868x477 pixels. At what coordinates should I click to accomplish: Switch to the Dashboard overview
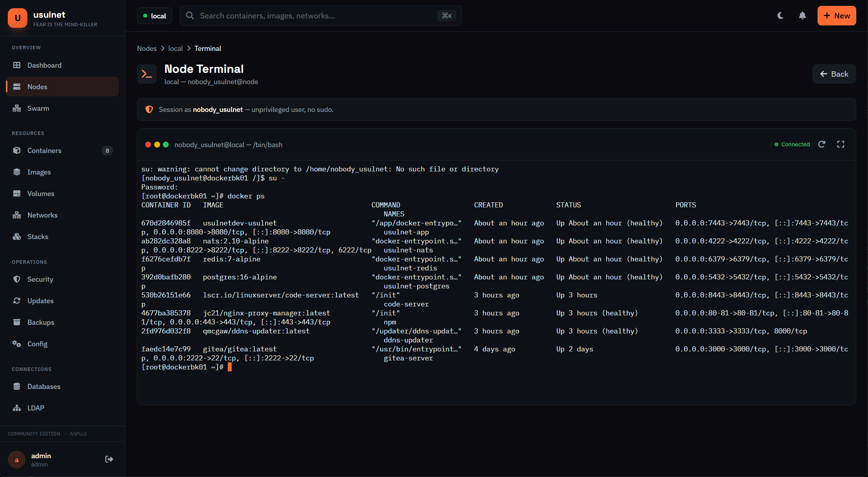(44, 65)
